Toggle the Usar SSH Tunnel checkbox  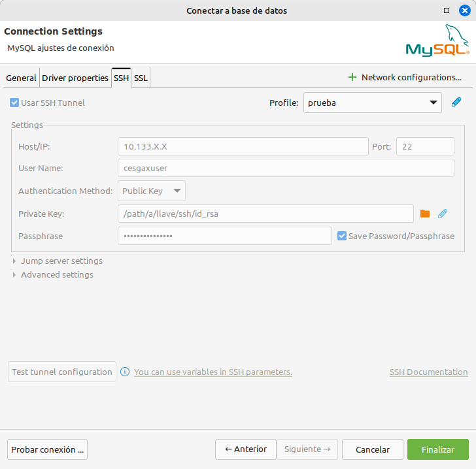coord(14,103)
